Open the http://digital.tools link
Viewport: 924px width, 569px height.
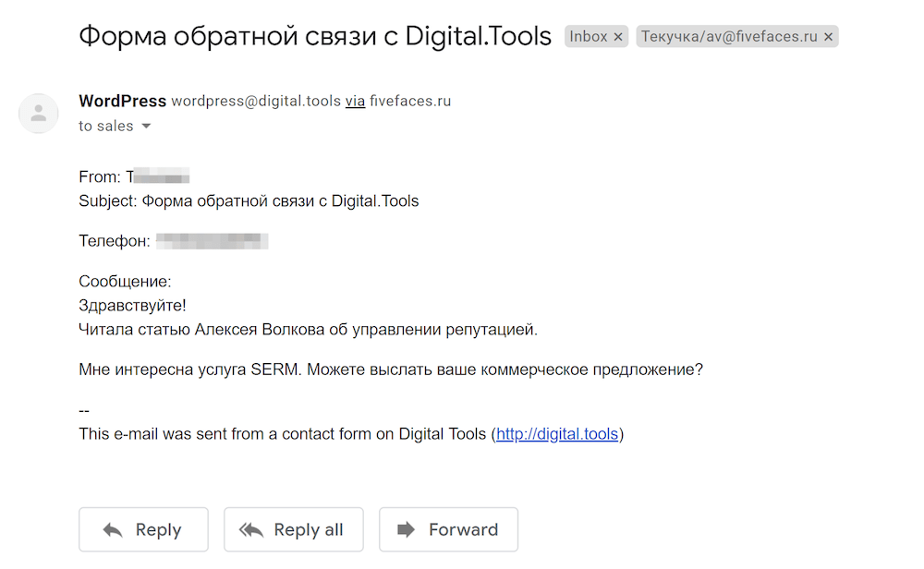tap(557, 434)
